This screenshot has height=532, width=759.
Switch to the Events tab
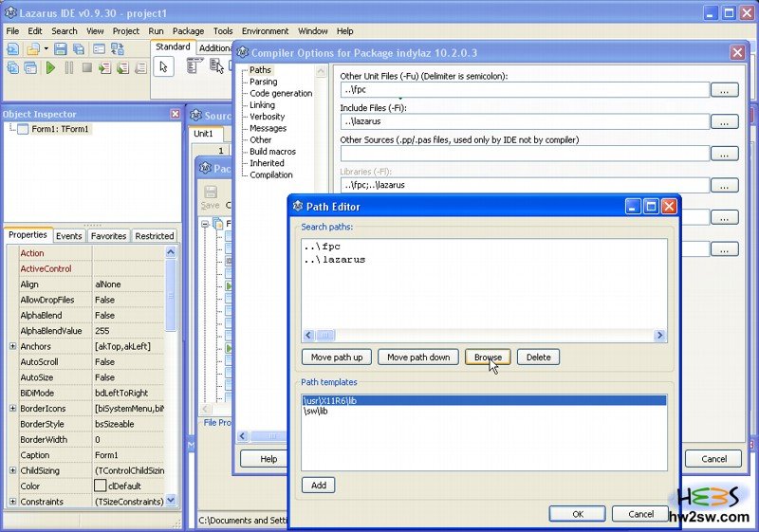(68, 236)
